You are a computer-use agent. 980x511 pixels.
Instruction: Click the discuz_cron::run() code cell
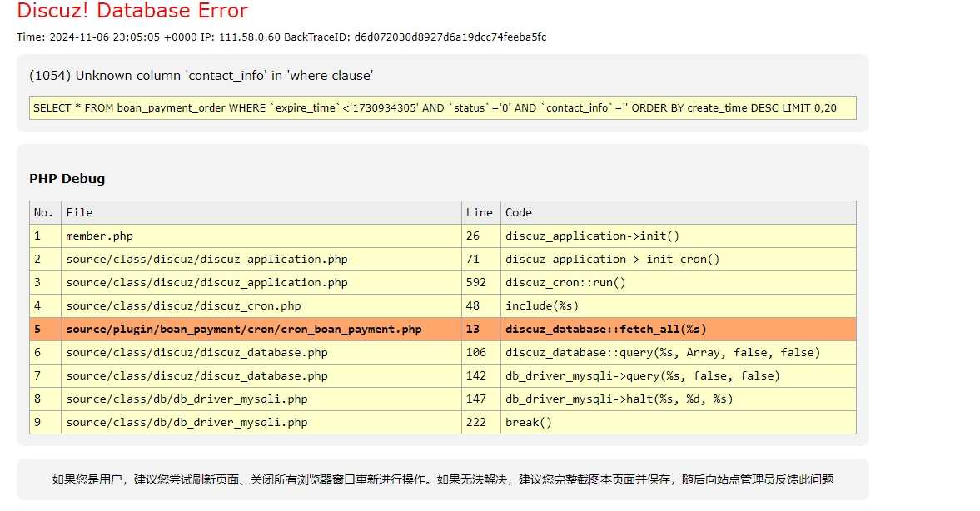click(x=565, y=283)
